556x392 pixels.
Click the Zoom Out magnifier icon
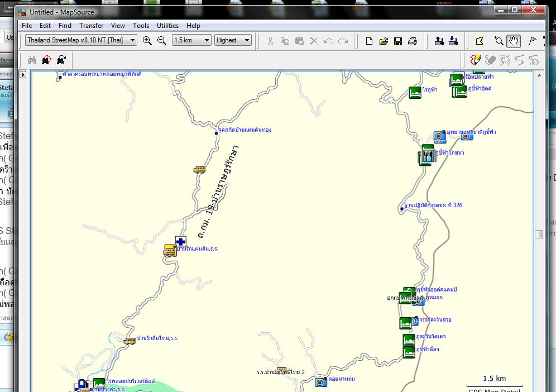[162, 40]
